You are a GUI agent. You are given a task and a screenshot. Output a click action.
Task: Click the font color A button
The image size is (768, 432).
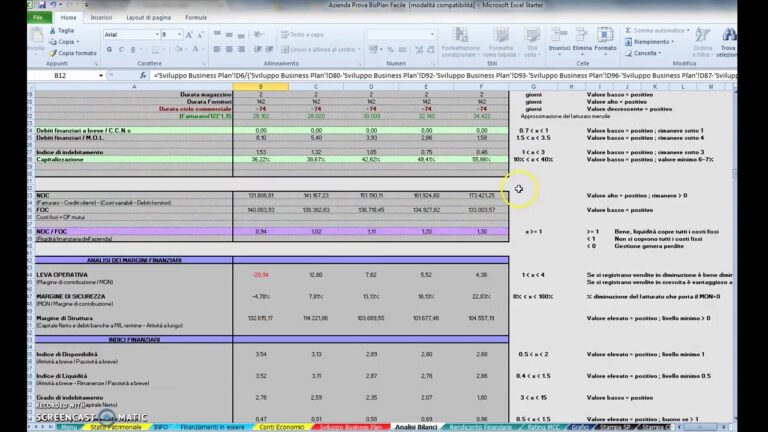tap(195, 49)
